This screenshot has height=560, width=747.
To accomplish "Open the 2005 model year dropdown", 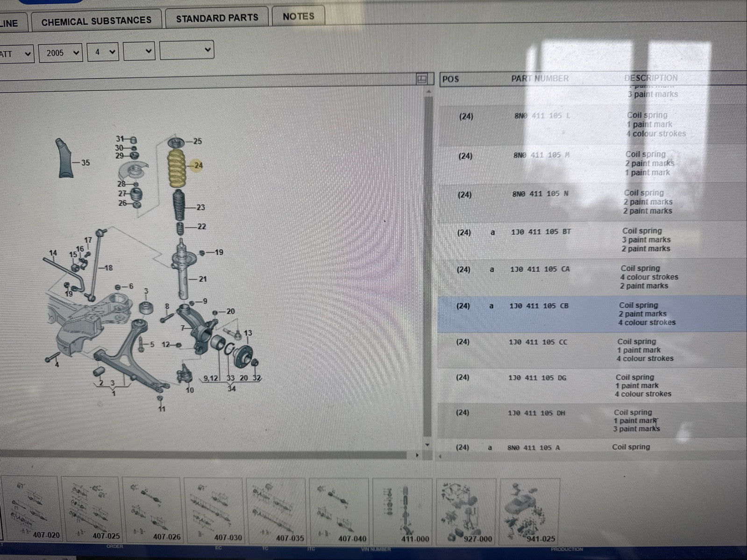I will (x=60, y=53).
